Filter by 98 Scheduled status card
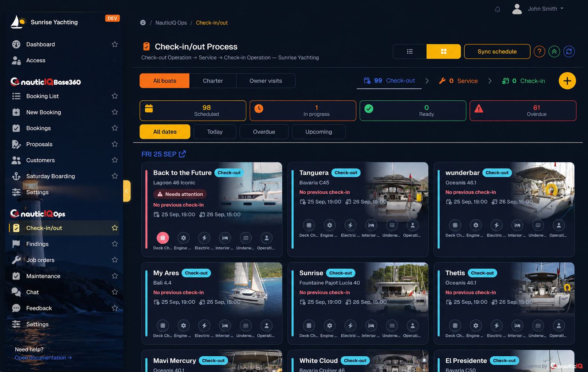 [x=193, y=111]
